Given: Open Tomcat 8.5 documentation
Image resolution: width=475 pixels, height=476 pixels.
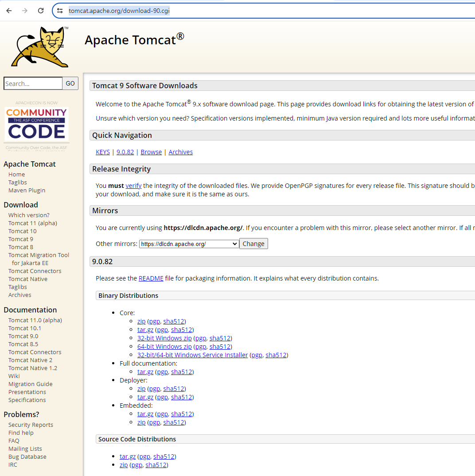Looking at the screenshot, I should [x=23, y=344].
